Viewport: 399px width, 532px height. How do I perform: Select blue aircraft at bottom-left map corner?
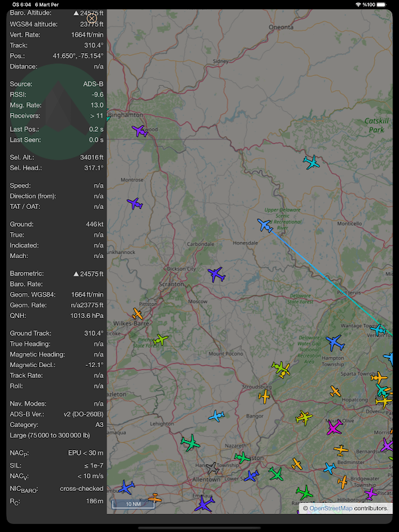126,487
